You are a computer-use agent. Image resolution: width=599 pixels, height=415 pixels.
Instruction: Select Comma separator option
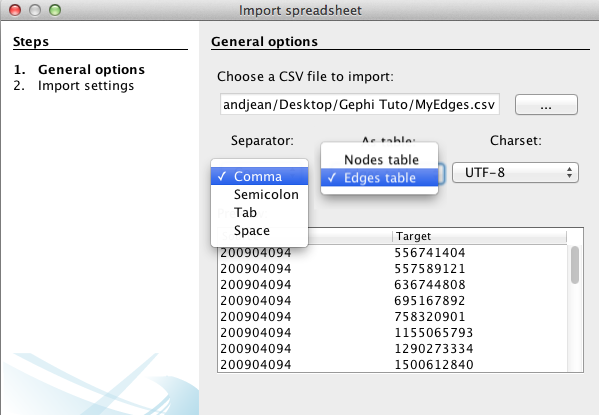coord(259,176)
